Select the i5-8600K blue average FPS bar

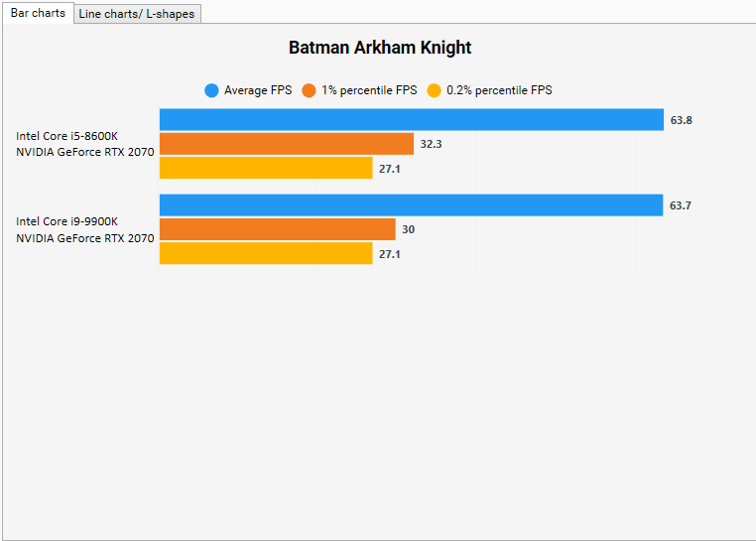[412, 120]
